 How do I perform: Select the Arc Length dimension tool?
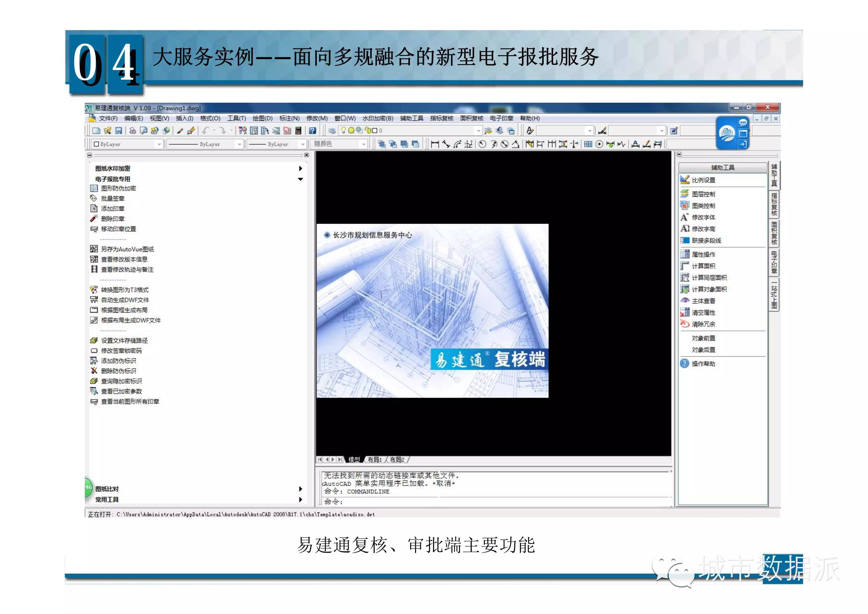[x=457, y=144]
